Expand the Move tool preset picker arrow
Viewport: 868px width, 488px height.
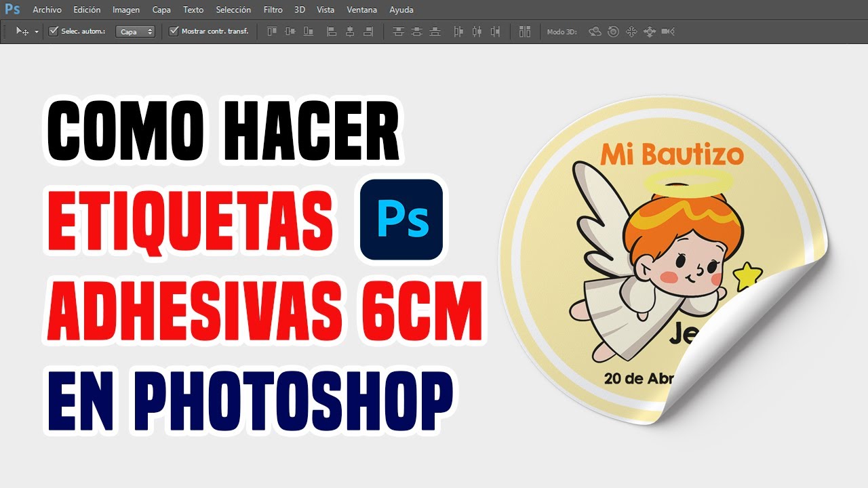(x=36, y=32)
